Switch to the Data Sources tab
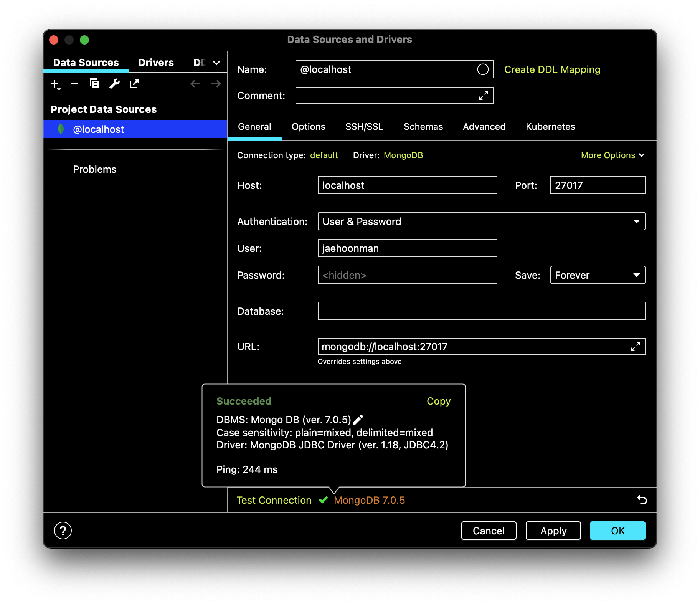Screen dimensions: 700x605 pyautogui.click(x=86, y=63)
